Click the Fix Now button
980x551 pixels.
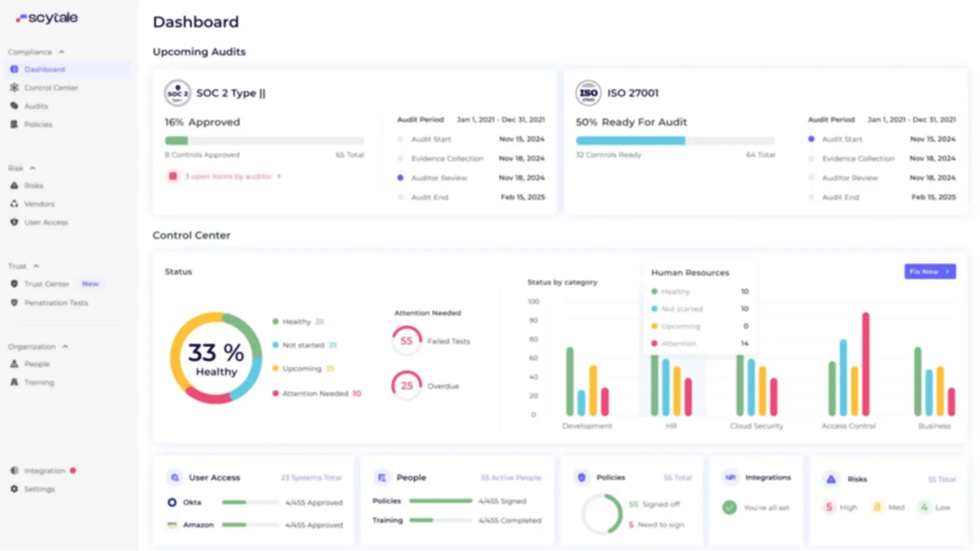pyautogui.click(x=929, y=272)
